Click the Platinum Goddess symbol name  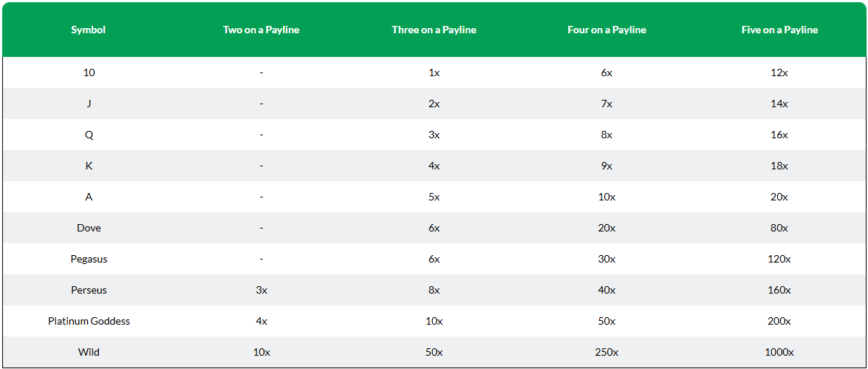(89, 321)
